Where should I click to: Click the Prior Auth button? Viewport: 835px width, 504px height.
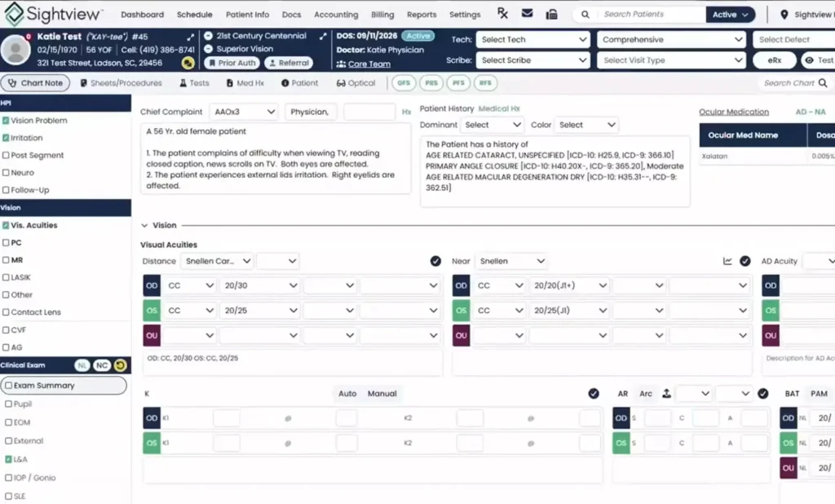pos(232,63)
